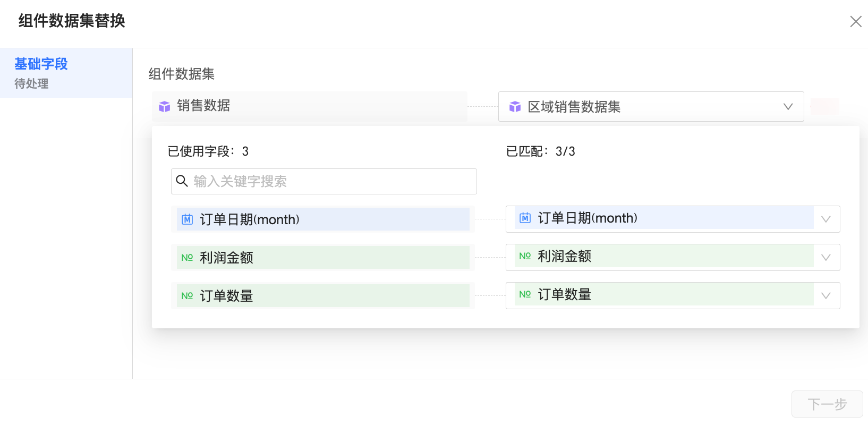Click the cube icon in 区域销售数据集 selector

pos(515,107)
